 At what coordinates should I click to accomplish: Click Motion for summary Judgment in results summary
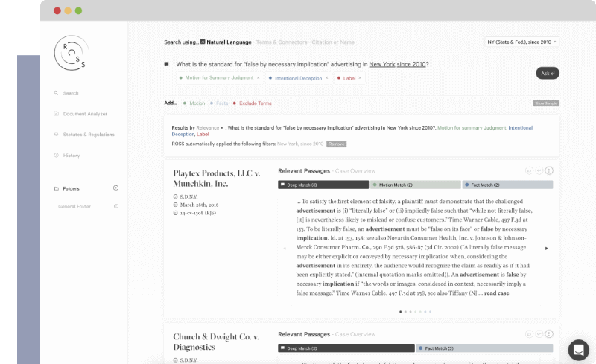pyautogui.click(x=472, y=128)
